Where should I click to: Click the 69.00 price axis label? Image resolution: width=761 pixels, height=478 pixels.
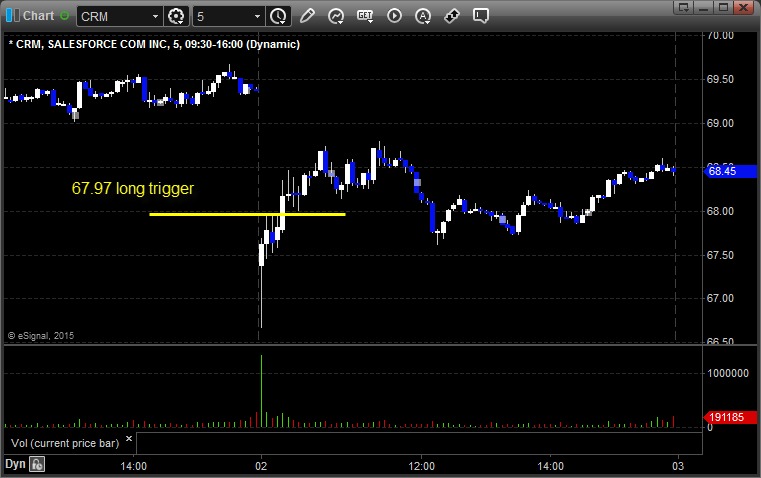click(x=720, y=123)
